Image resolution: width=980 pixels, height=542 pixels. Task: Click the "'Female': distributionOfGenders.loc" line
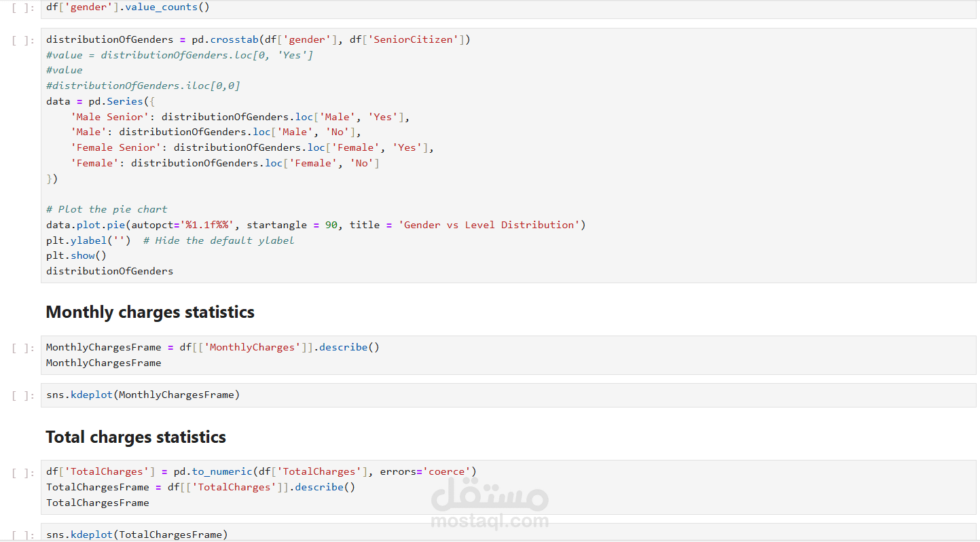tap(225, 163)
